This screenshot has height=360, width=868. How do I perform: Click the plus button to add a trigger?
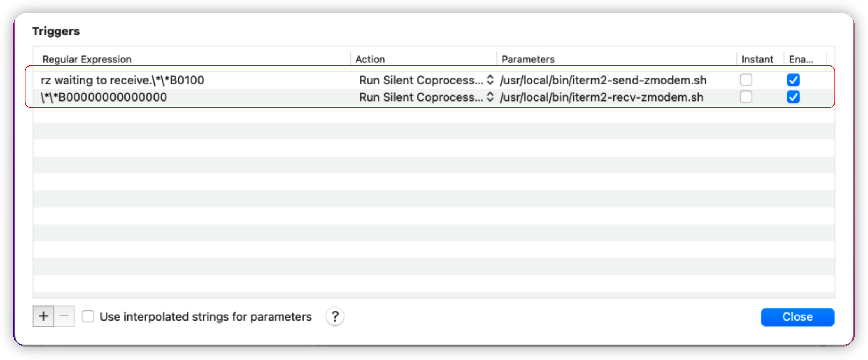43,316
